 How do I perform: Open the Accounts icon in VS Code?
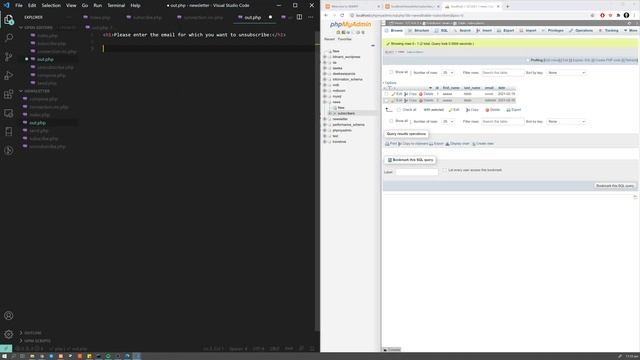(x=9, y=316)
